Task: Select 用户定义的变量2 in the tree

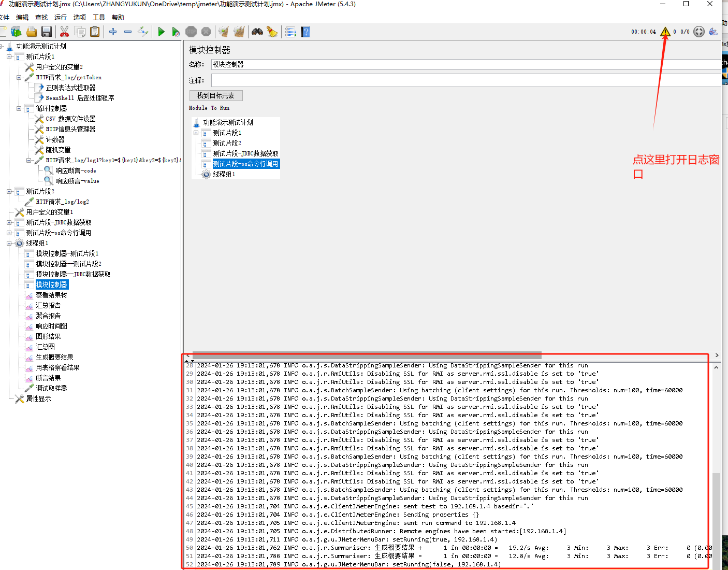Action: [x=59, y=67]
